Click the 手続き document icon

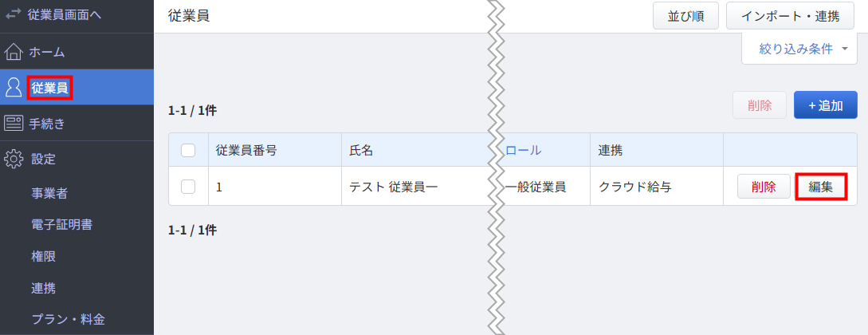pyautogui.click(x=14, y=124)
